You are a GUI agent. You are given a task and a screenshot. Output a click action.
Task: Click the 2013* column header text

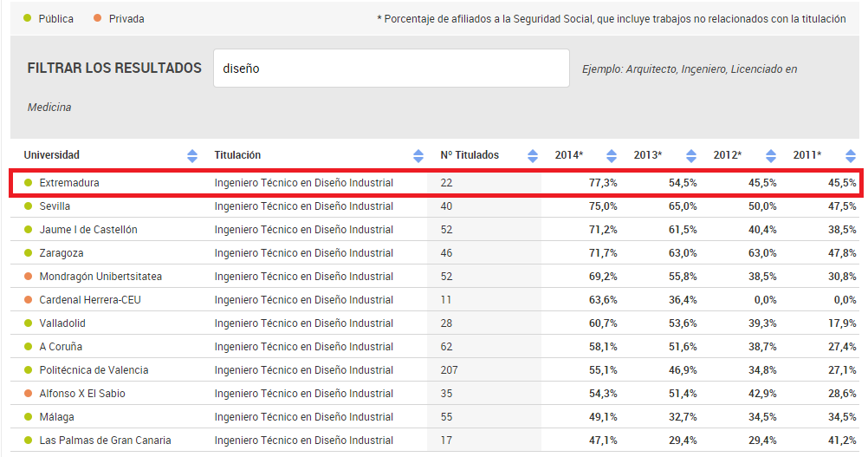pyautogui.click(x=648, y=155)
